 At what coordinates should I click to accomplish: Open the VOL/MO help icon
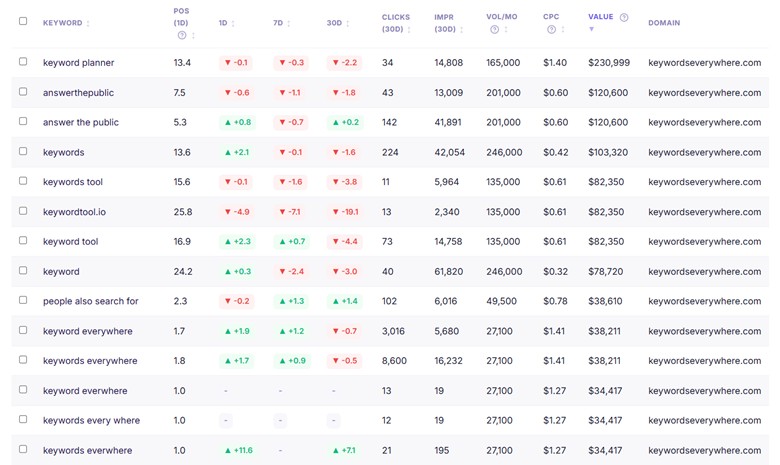coord(494,29)
